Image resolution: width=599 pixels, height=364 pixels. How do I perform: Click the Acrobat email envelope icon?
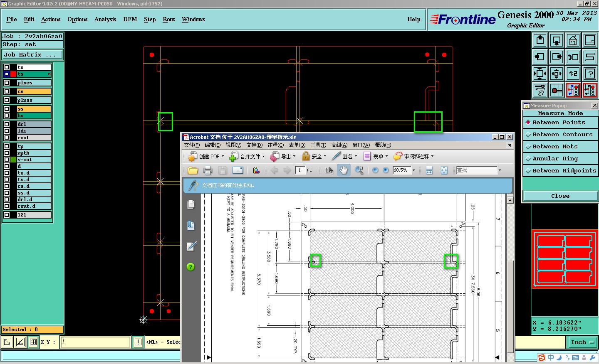click(238, 170)
